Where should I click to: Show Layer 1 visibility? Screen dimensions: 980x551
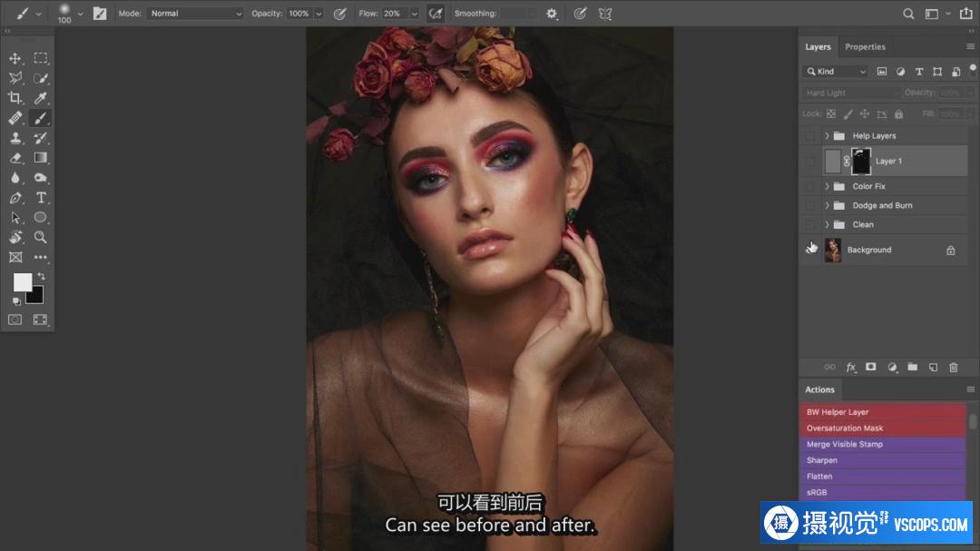pyautogui.click(x=810, y=162)
